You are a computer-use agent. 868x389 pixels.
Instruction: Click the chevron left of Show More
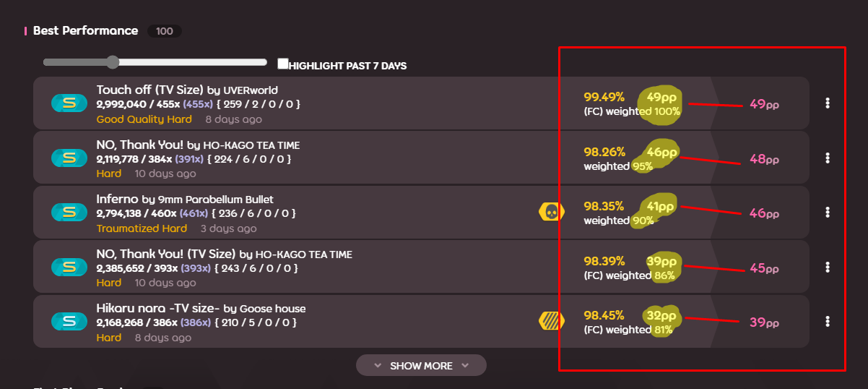click(378, 366)
